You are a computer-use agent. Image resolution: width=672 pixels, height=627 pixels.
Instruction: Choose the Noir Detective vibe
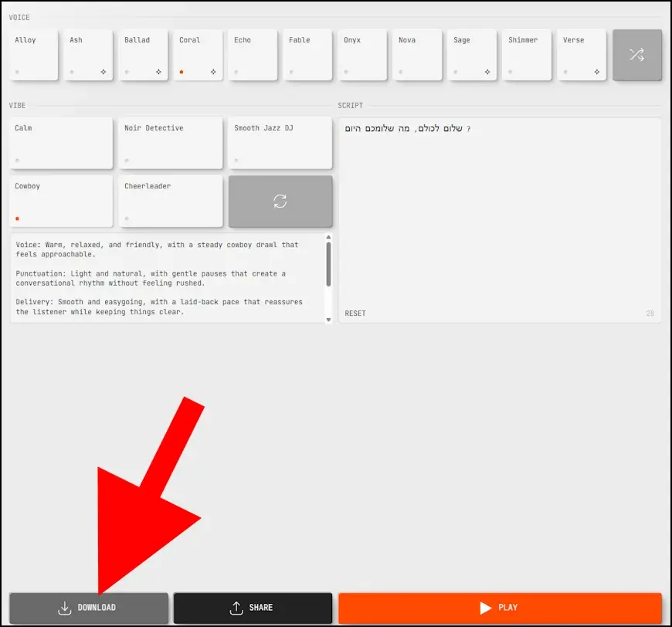(x=171, y=143)
